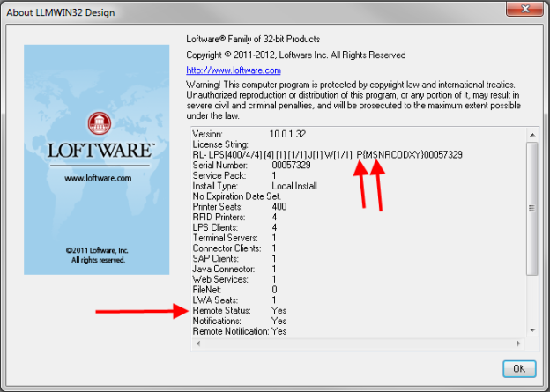
Task: Click the License String label
Action: pyautogui.click(x=220, y=144)
